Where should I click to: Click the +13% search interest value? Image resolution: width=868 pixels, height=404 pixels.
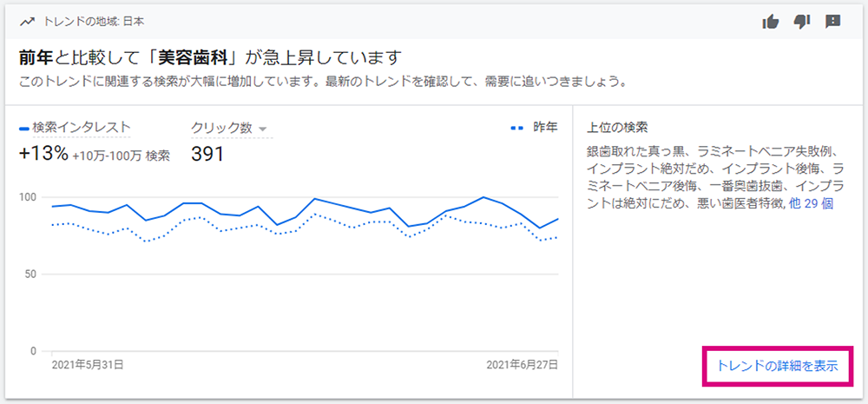tap(43, 155)
